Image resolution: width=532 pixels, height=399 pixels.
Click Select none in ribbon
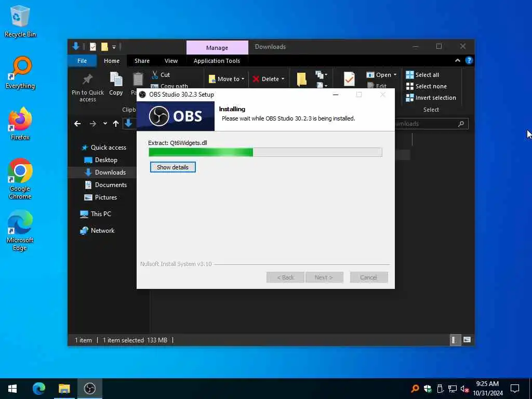click(427, 86)
